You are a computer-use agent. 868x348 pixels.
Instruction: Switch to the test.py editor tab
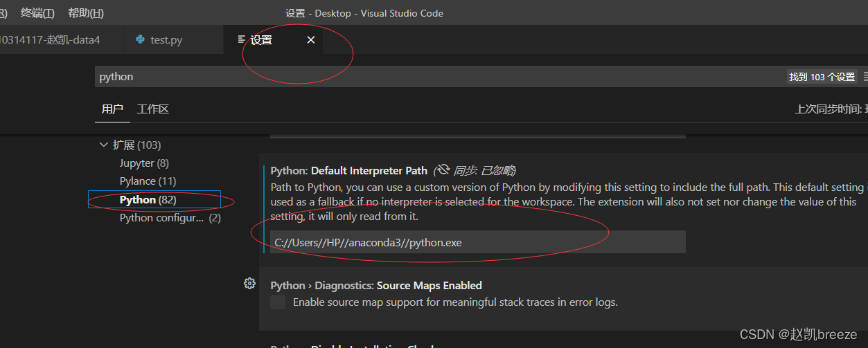click(x=173, y=40)
